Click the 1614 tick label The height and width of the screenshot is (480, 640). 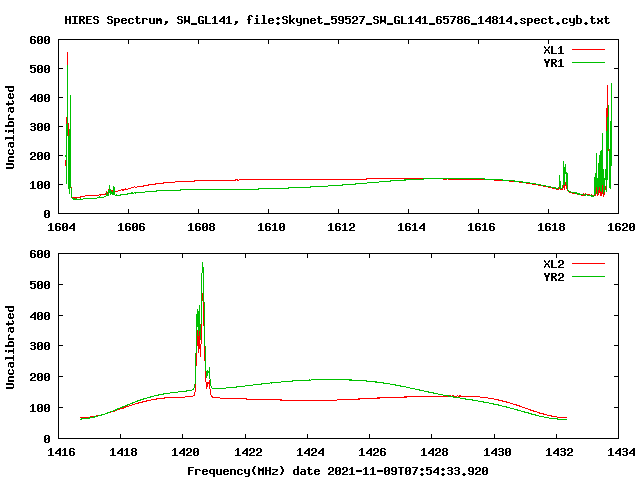pos(411,227)
